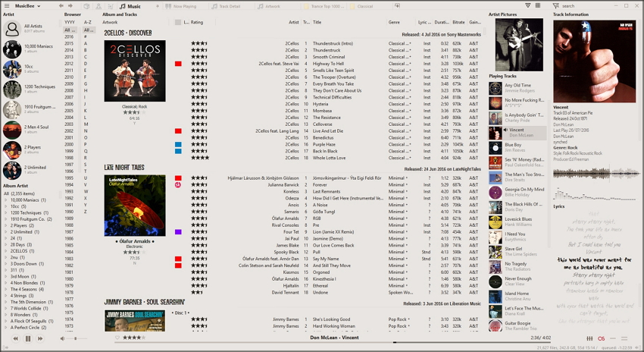This screenshot has height=352, width=644.
Task: Click the search magnifier icon
Action: click(558, 6)
